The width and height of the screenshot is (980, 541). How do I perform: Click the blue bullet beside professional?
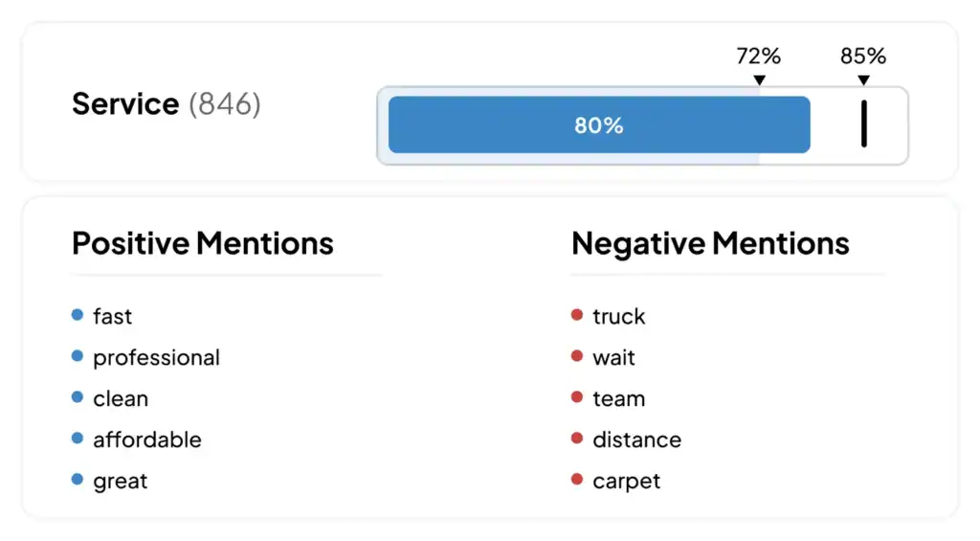(x=78, y=356)
